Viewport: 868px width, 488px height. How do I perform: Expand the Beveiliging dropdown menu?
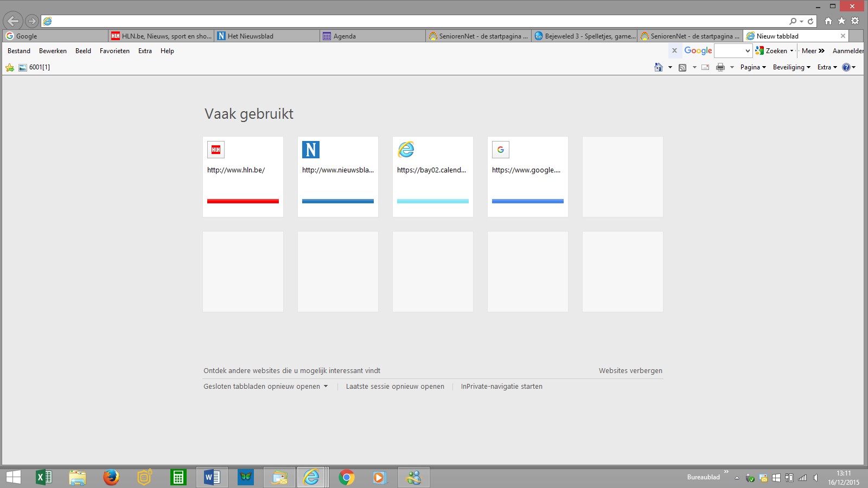click(x=792, y=67)
